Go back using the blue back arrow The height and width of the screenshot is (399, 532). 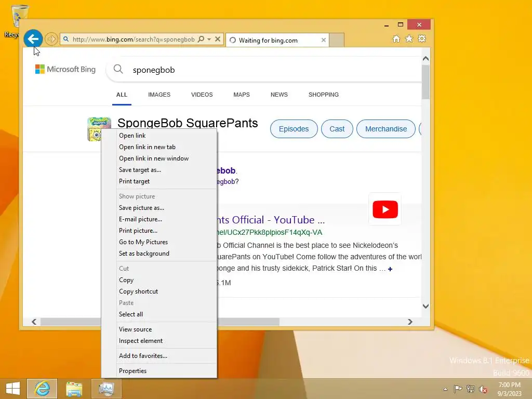click(33, 39)
